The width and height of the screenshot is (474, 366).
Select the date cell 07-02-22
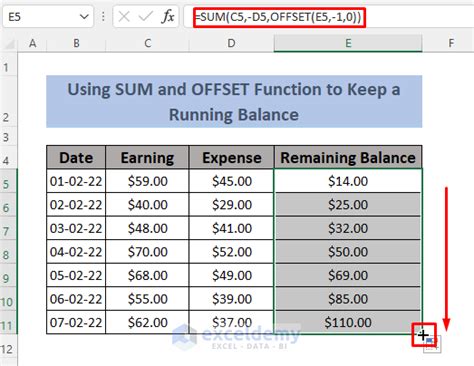[76, 322]
